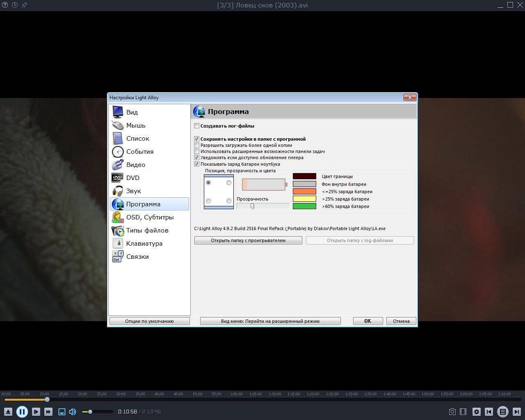Pause the video playback

tap(22, 412)
